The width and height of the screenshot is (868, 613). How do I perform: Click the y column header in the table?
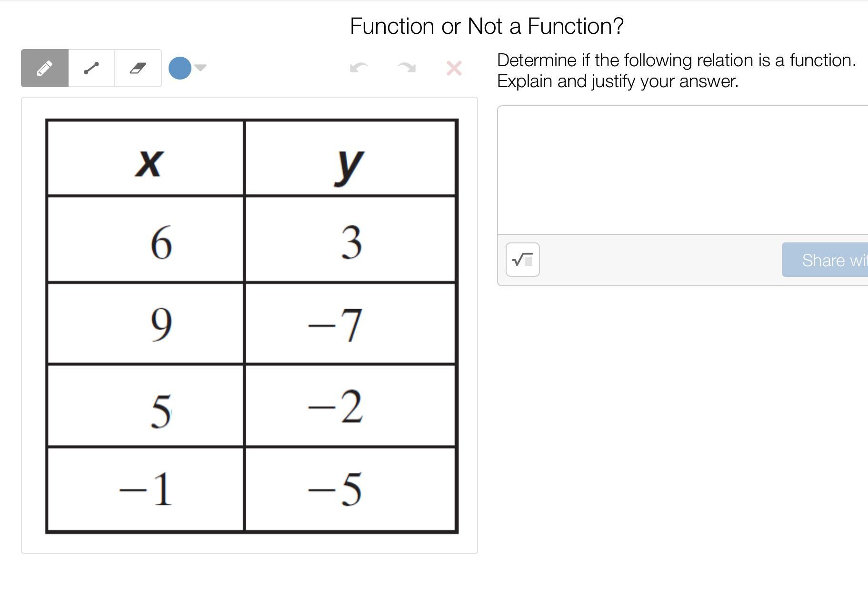(x=349, y=163)
